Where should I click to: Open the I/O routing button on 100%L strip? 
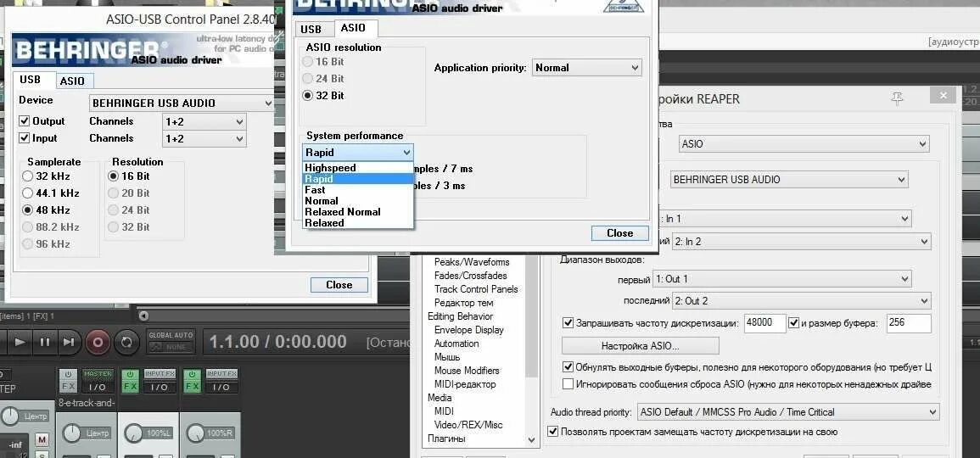coord(160,387)
